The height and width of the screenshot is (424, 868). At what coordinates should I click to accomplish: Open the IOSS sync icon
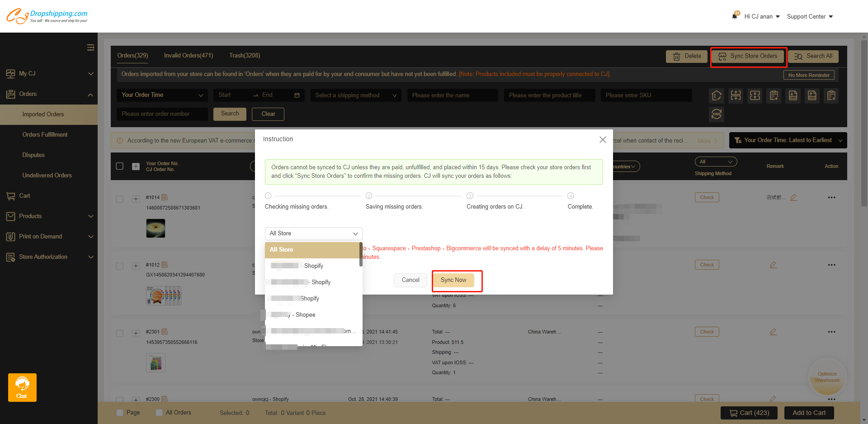pos(717,114)
